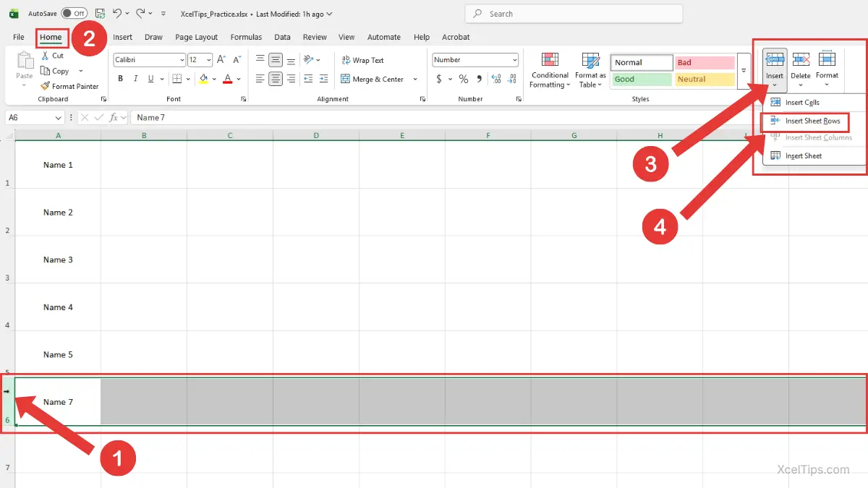The width and height of the screenshot is (868, 488).
Task: Apply the Good cell style
Action: pyautogui.click(x=641, y=80)
